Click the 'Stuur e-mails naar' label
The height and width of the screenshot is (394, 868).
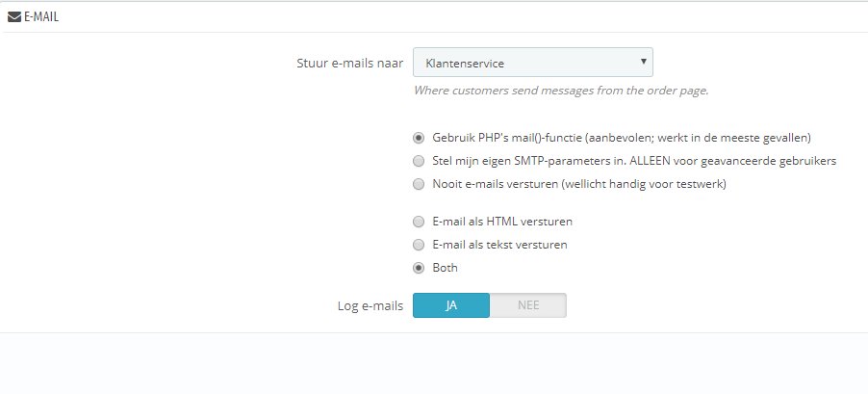click(350, 64)
